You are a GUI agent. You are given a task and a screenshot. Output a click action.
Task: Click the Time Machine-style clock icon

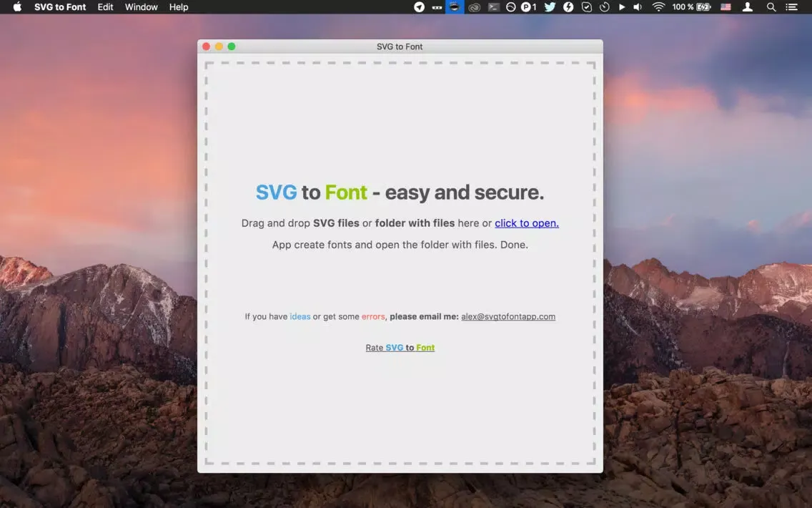coord(604,6)
